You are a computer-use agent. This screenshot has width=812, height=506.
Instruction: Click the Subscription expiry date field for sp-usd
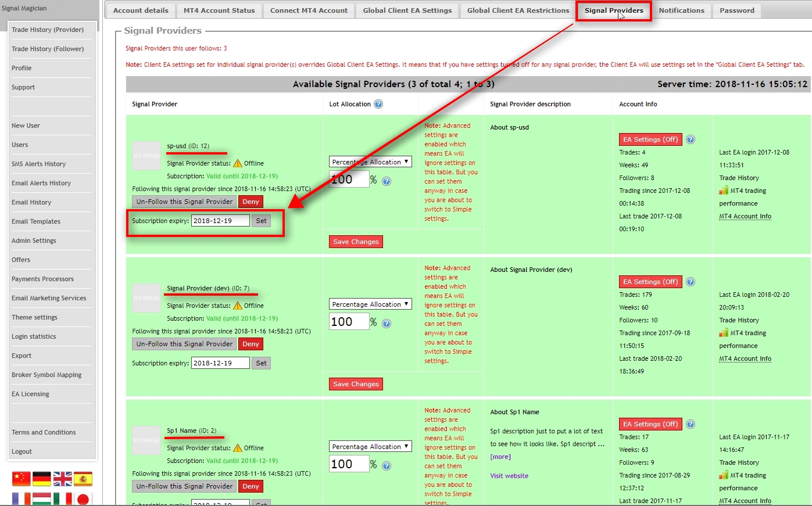[x=221, y=221]
